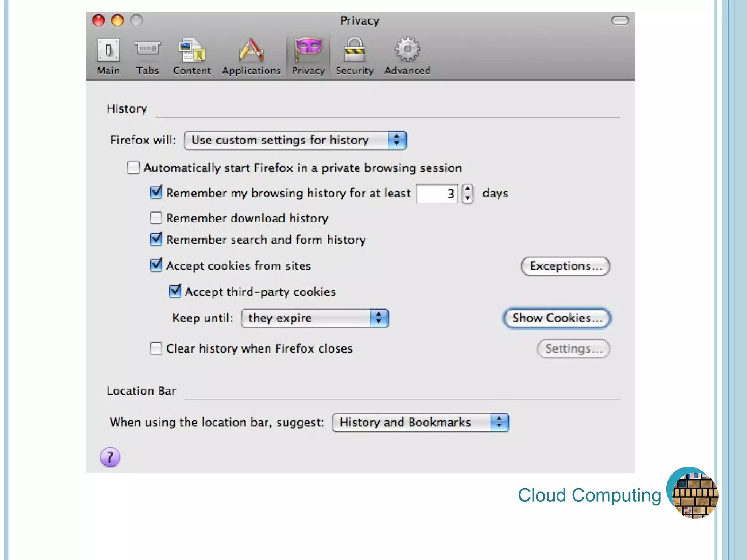Open the Applications preferences pane icon
Viewport: 747px width, 560px height.
tap(251, 50)
